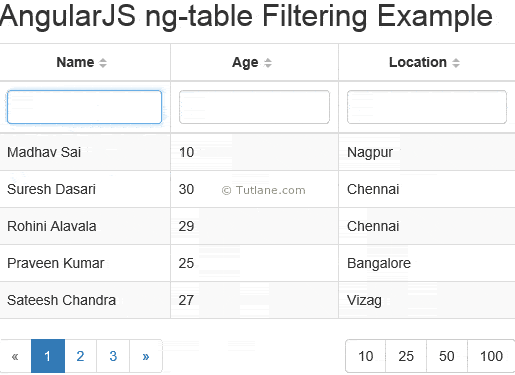Open page 2 of the table

point(80,356)
